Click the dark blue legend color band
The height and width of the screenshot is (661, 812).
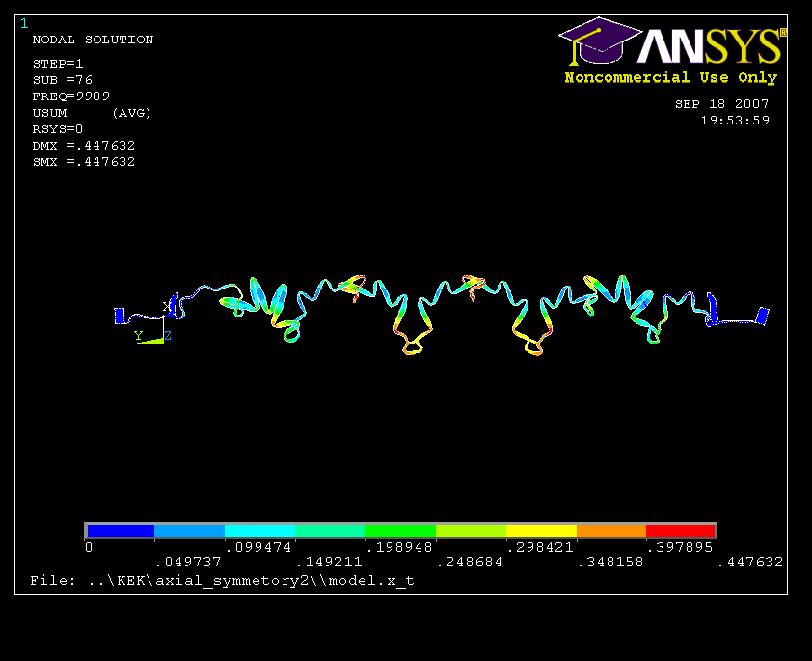pyautogui.click(x=121, y=531)
